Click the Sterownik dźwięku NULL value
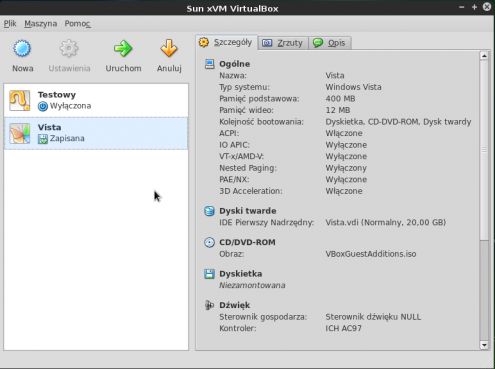 pyautogui.click(x=373, y=317)
